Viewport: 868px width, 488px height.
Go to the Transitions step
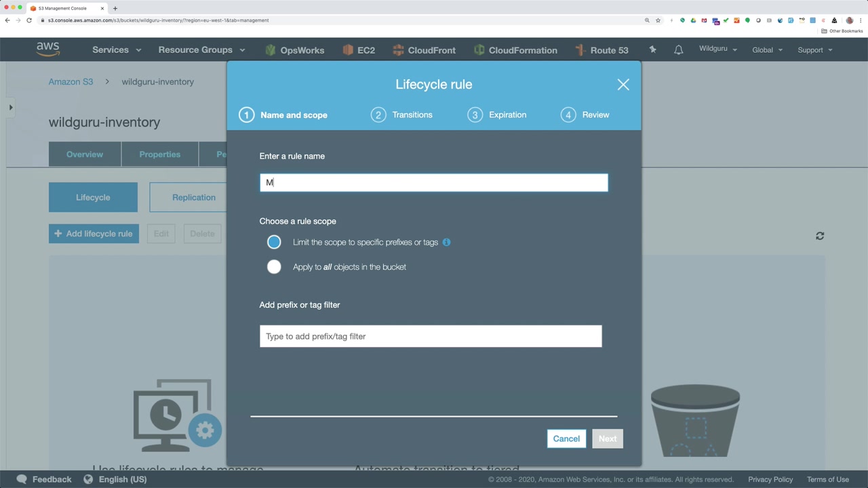click(401, 115)
